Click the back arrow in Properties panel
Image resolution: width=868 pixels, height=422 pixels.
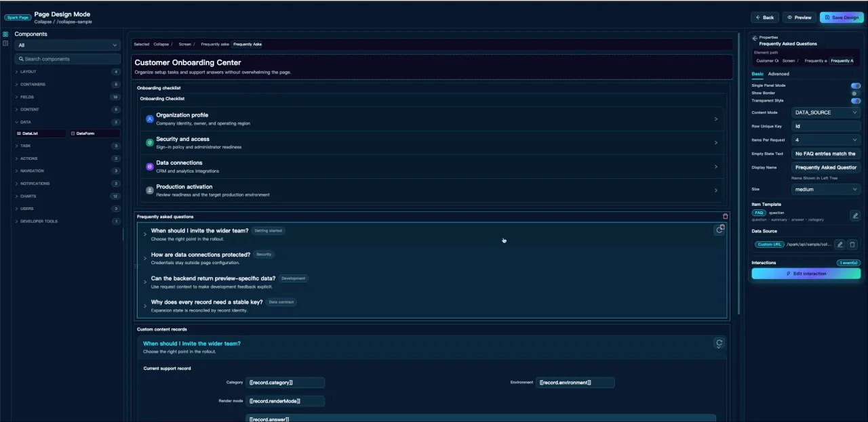(755, 38)
